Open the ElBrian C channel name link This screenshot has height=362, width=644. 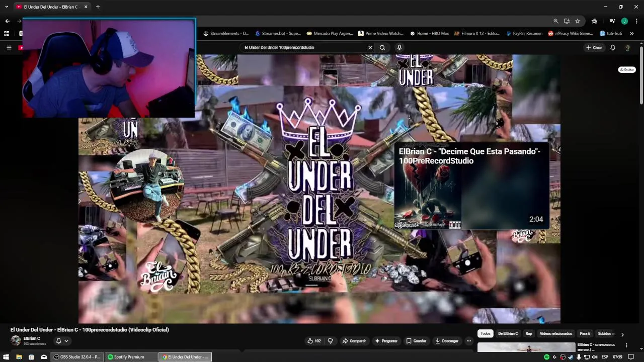32,338
